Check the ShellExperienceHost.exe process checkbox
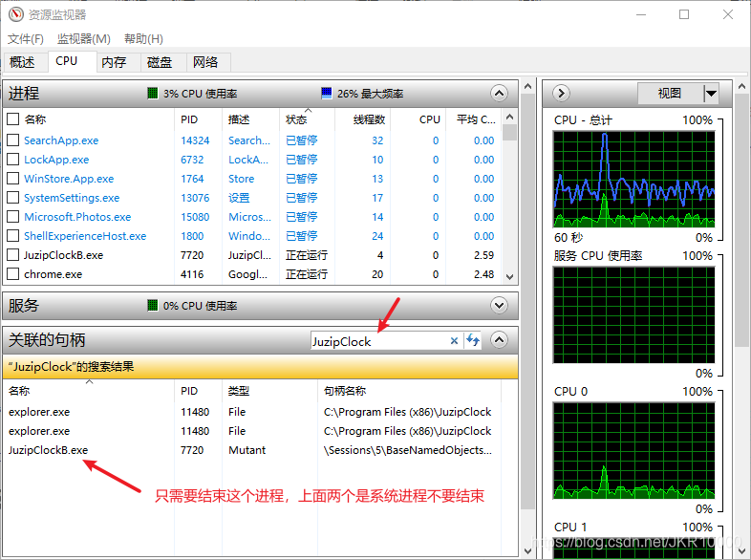This screenshot has height=560, width=751. (13, 236)
